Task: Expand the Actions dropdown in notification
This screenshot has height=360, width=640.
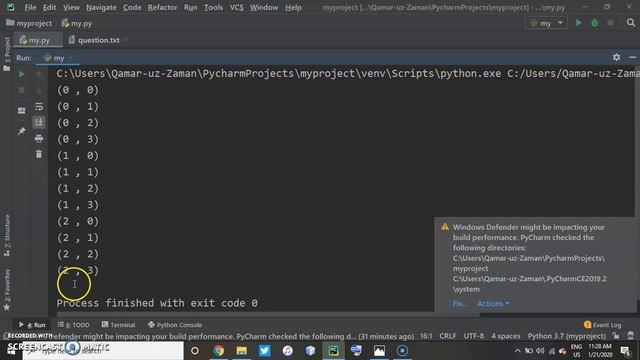Action: tap(493, 304)
